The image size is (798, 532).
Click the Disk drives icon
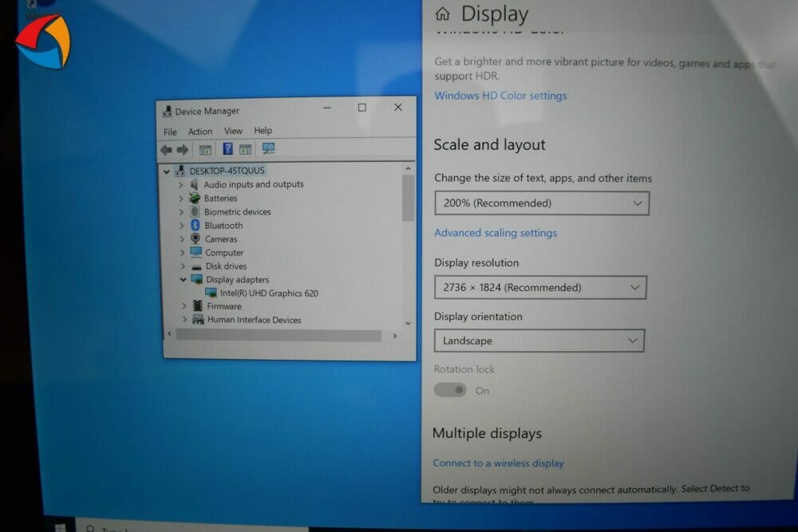(x=196, y=266)
